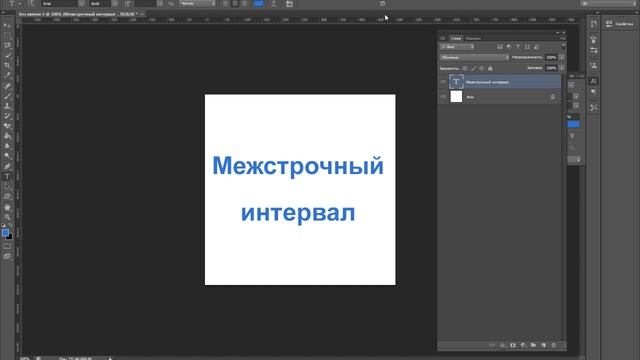The width and height of the screenshot is (640, 360).
Task: Select the Hand tool
Action: [7, 207]
